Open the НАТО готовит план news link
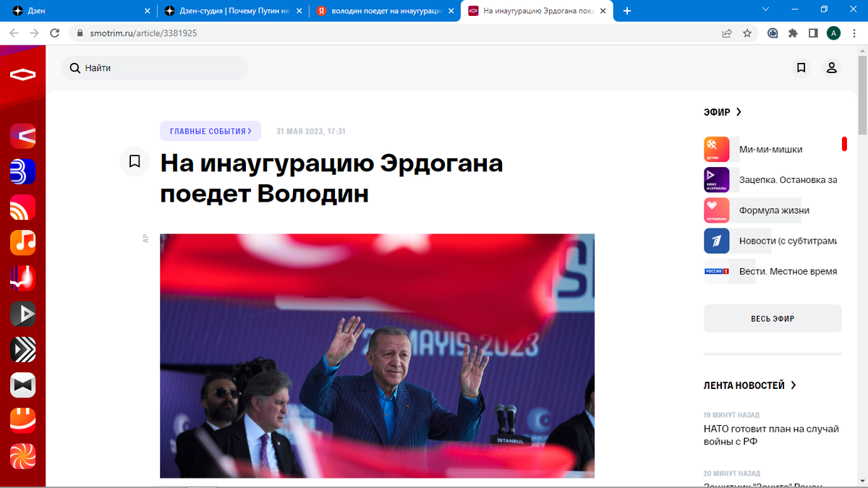The width and height of the screenshot is (868, 488). pos(771,435)
